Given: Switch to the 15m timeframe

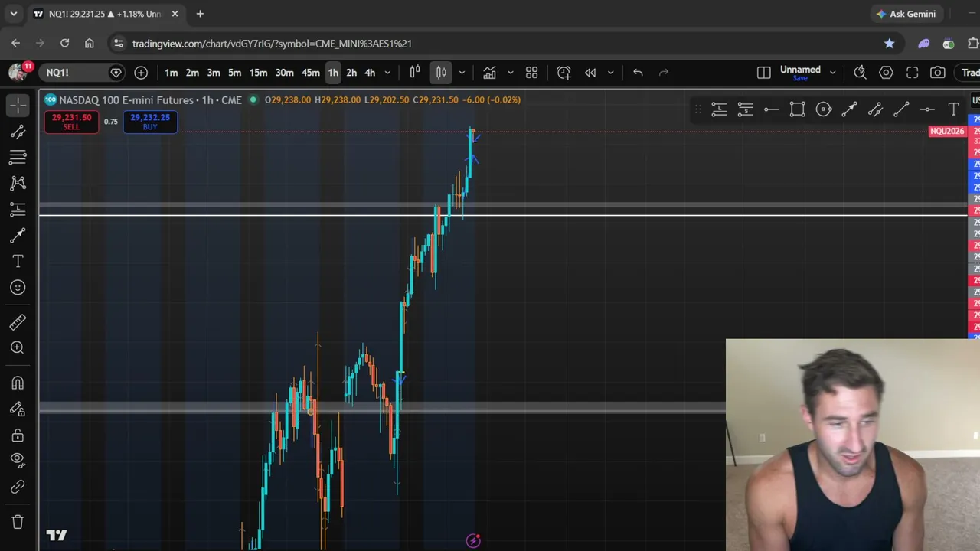Looking at the screenshot, I should point(258,73).
